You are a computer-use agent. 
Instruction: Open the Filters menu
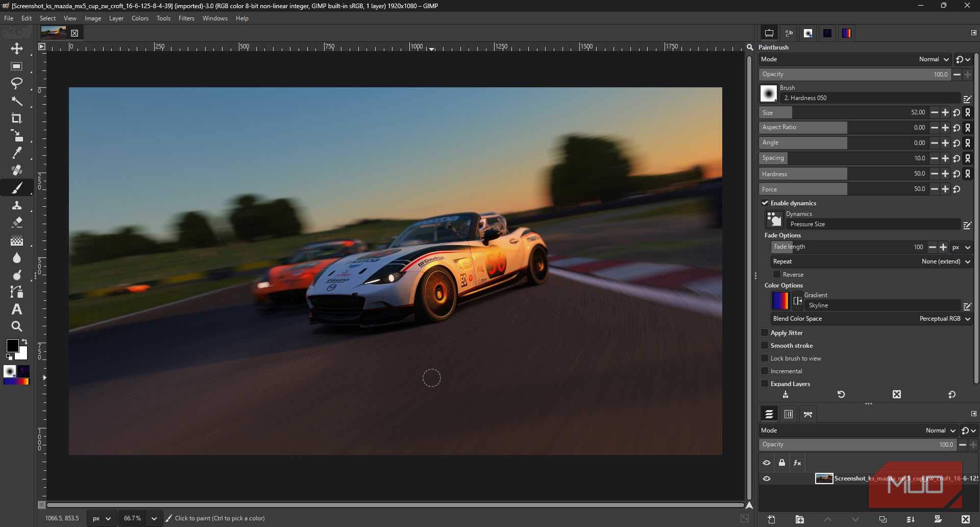click(186, 18)
